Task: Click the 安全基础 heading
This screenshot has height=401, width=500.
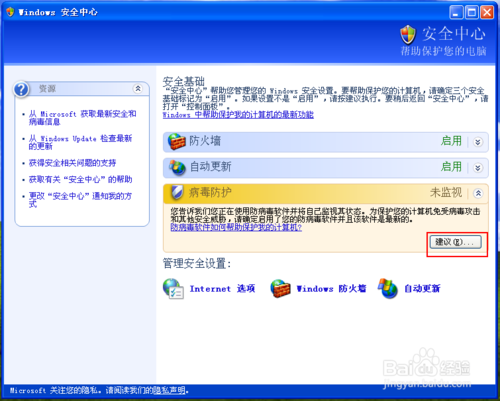Action: [184, 81]
